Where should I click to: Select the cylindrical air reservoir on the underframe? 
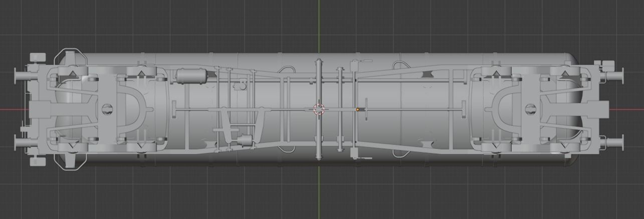click(x=191, y=76)
